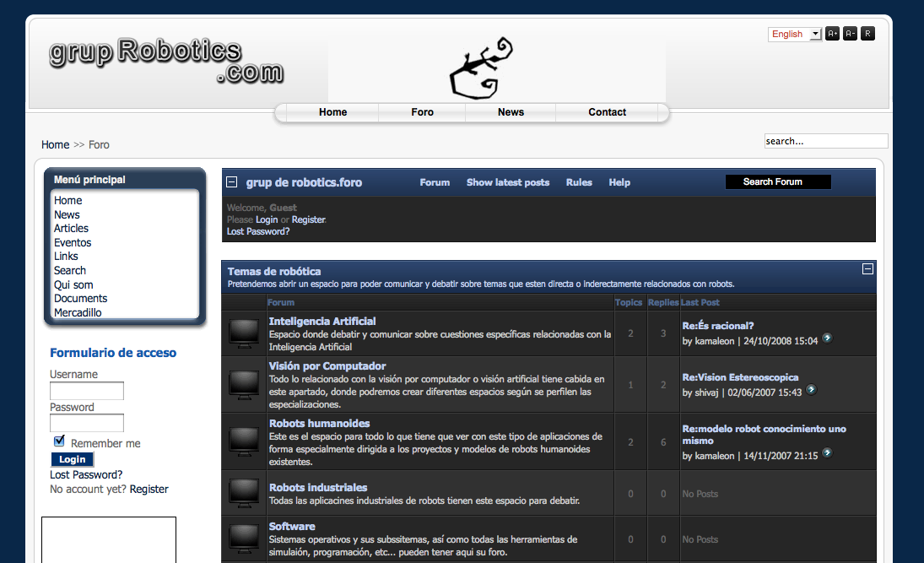Click the chameleon logo in the header

481,68
